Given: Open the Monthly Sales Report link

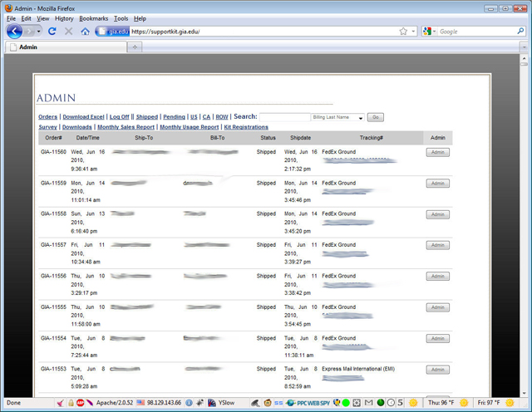Looking at the screenshot, I should pyautogui.click(x=126, y=127).
